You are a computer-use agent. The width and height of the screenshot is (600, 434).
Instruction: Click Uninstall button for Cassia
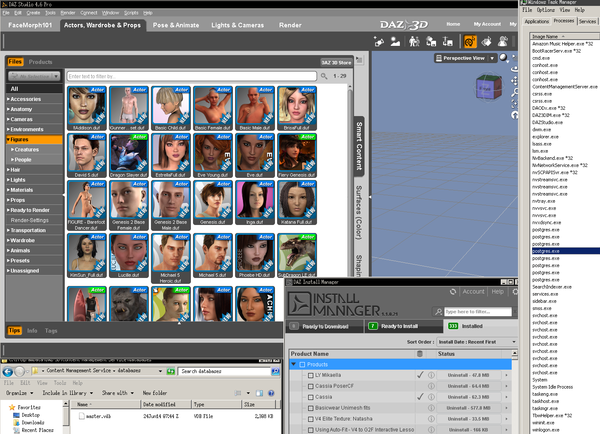pos(468,397)
